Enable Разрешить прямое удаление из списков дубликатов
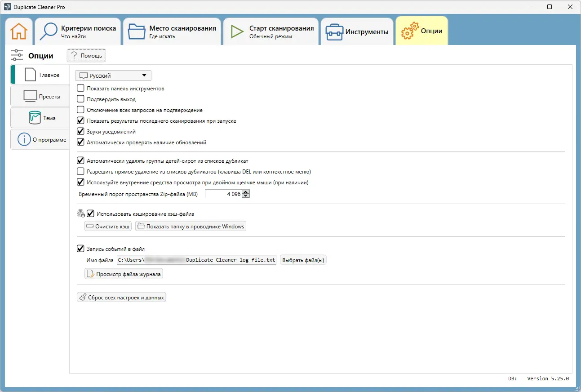This screenshot has height=392, width=581. click(80, 171)
